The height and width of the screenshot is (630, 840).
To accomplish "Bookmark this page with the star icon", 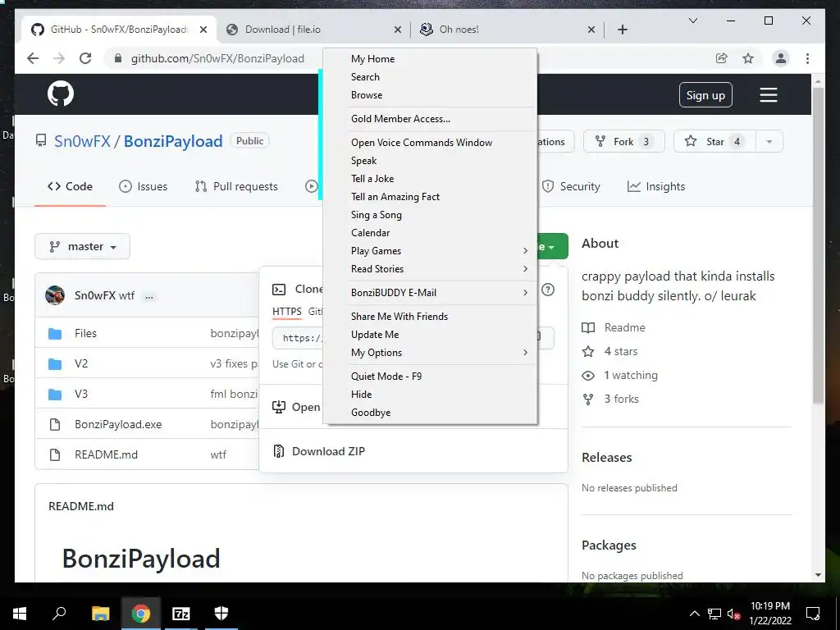I will (748, 58).
